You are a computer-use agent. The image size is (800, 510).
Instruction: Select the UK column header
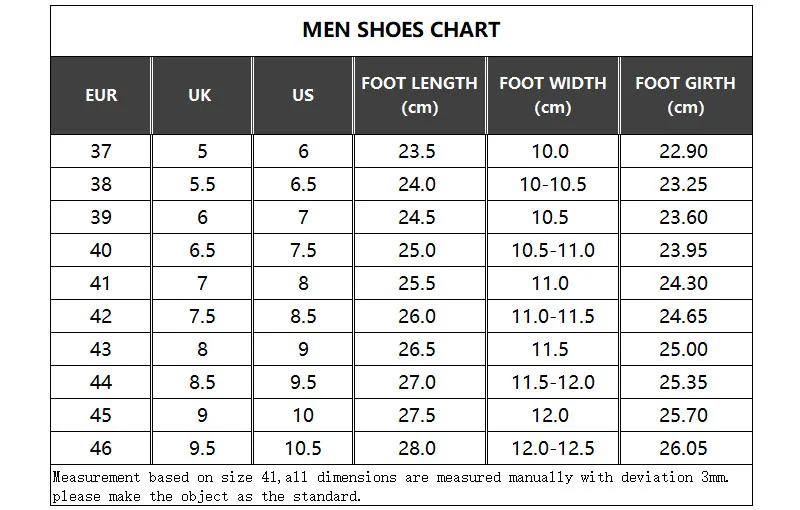click(x=200, y=95)
